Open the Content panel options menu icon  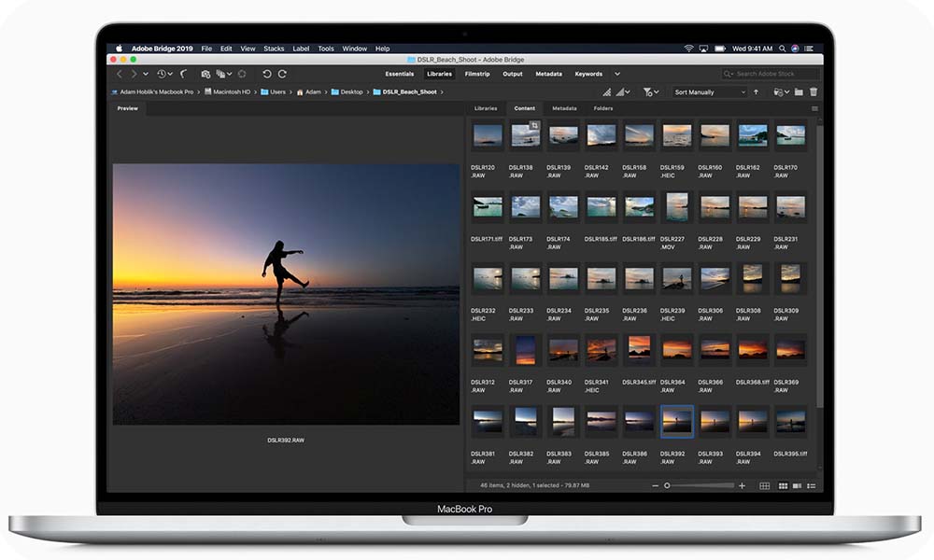(814, 108)
